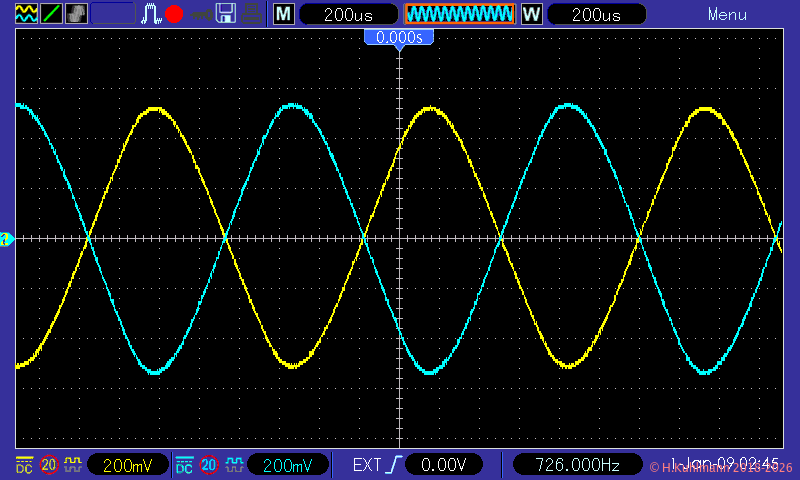Open the Menu in the top right

pos(727,15)
